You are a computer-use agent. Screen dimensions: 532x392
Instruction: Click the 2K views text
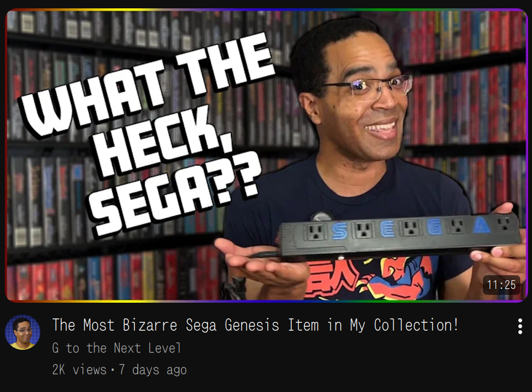(79, 369)
